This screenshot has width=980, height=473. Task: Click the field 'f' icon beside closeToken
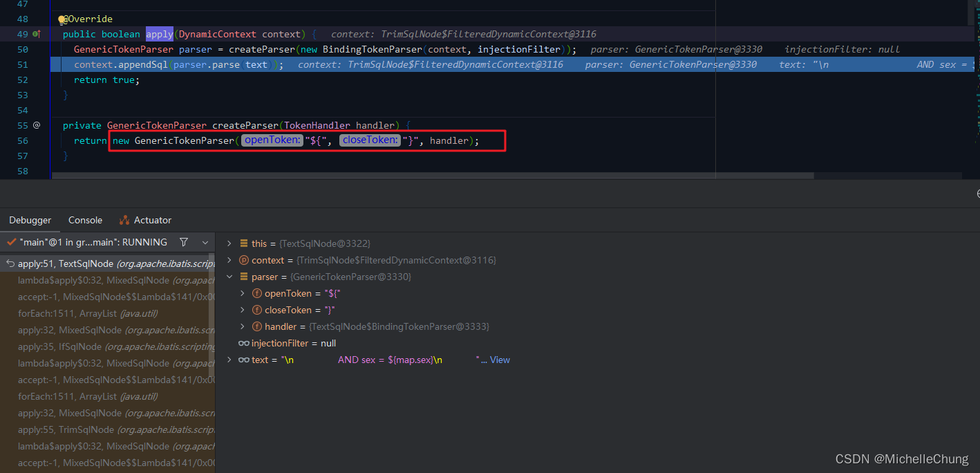pyautogui.click(x=257, y=310)
